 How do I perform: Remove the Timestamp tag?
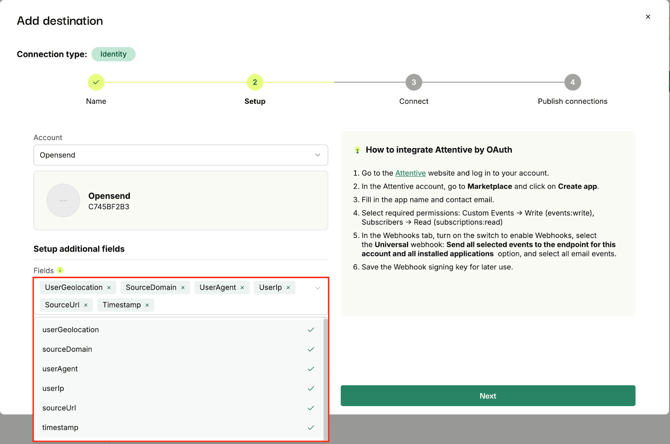(x=147, y=305)
